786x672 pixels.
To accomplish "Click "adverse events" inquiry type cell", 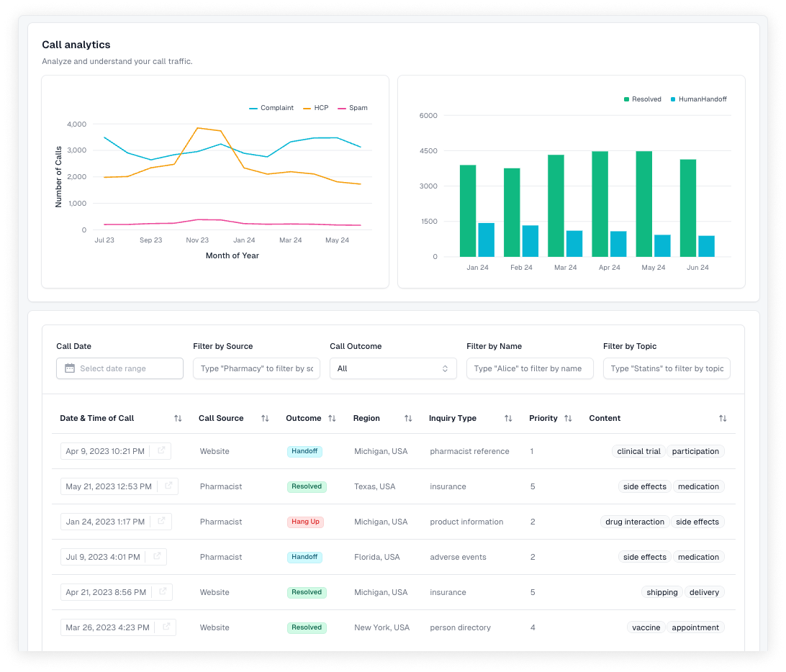I will [458, 557].
